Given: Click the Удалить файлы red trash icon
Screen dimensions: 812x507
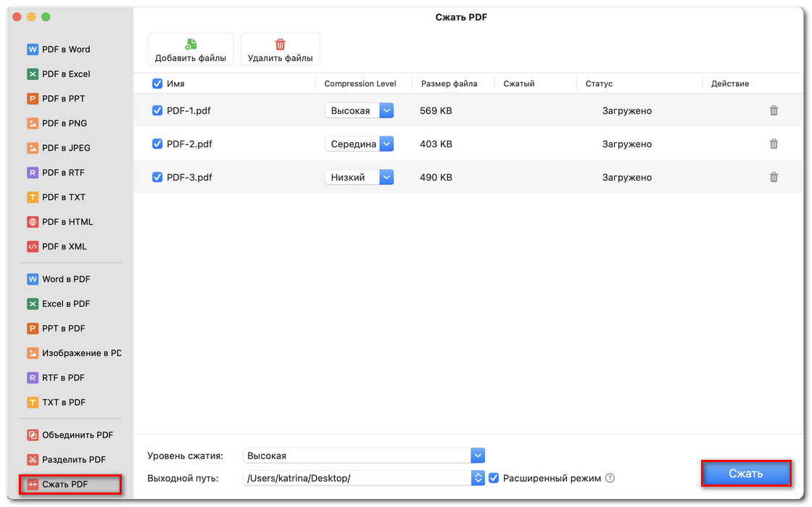Looking at the screenshot, I should tap(280, 44).
